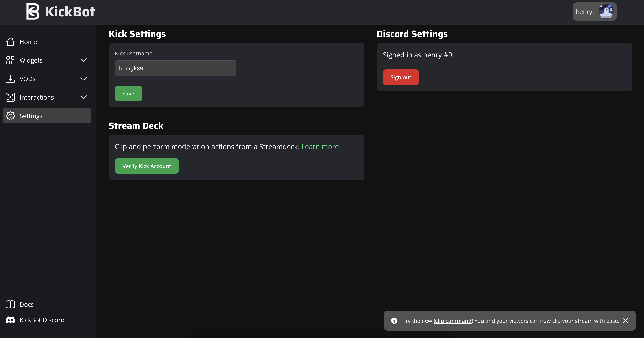This screenshot has height=338, width=644.
Task: Click the red Sign out button
Action: click(x=401, y=77)
